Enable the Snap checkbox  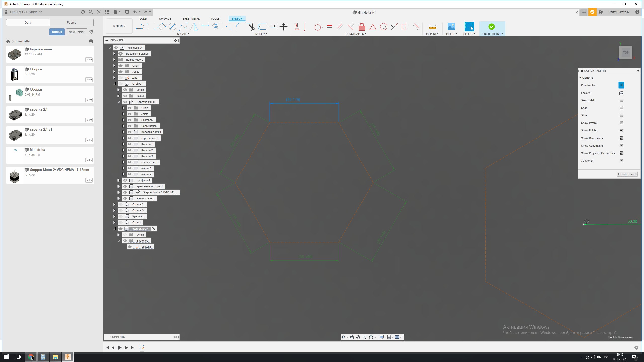click(x=621, y=108)
